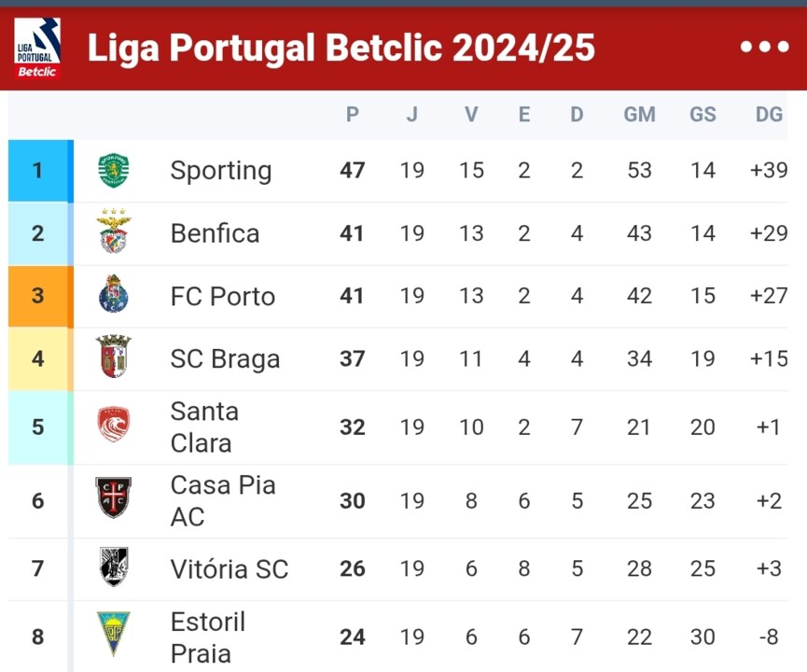This screenshot has width=807, height=672.
Task: Click the Benfica club crest
Action: [x=114, y=232]
